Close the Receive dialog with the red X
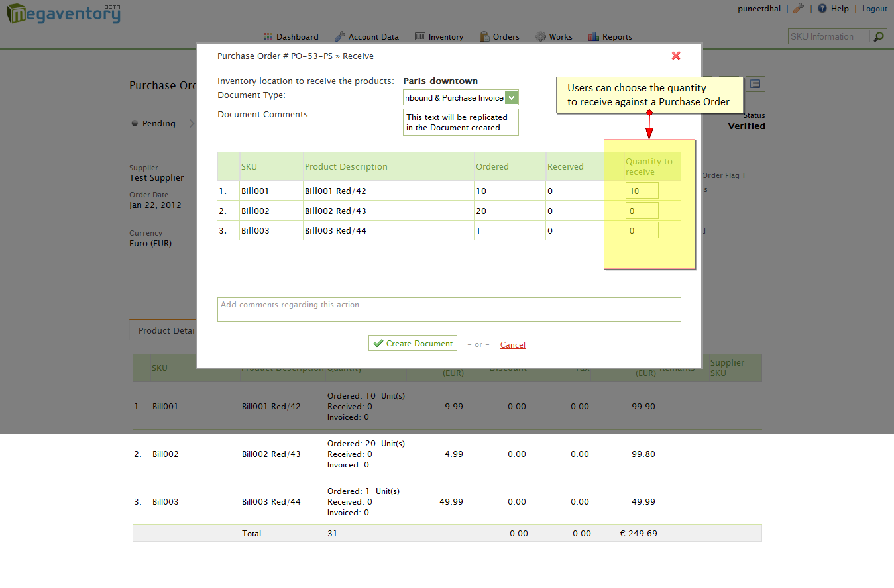The height and width of the screenshot is (588, 894). pos(675,56)
